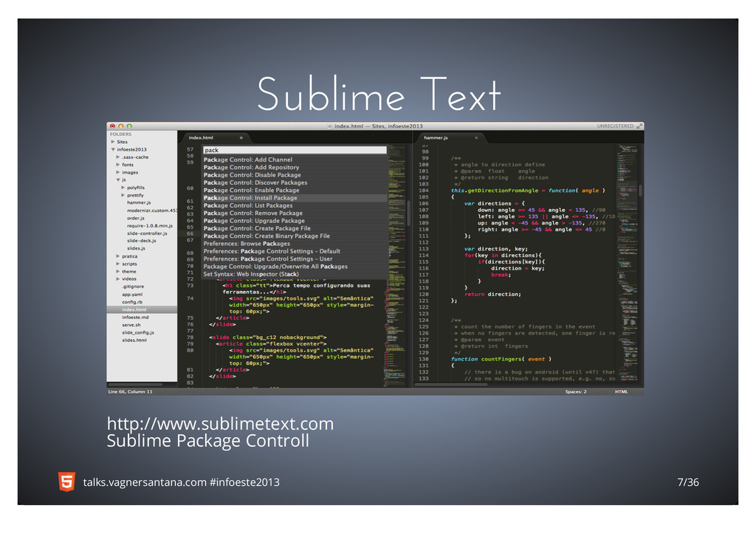756x545 pixels.
Task: Open serve.sh in the sidebar
Action: 131,325
